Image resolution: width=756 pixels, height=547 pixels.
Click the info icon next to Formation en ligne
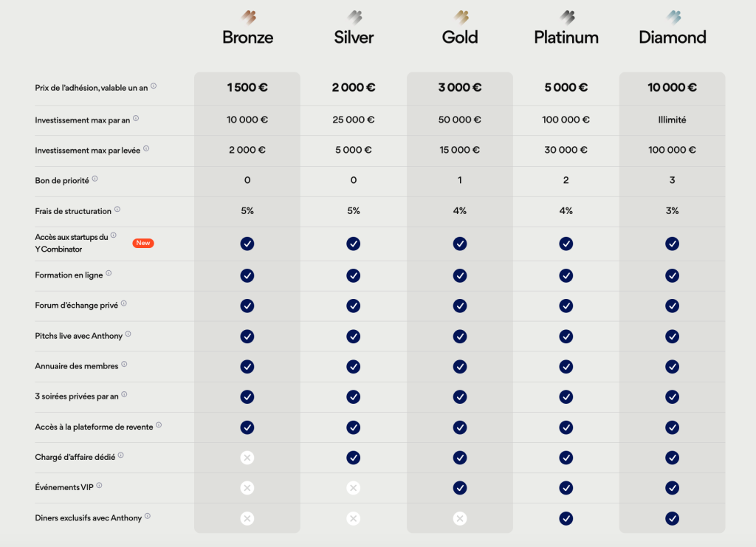pyautogui.click(x=109, y=273)
